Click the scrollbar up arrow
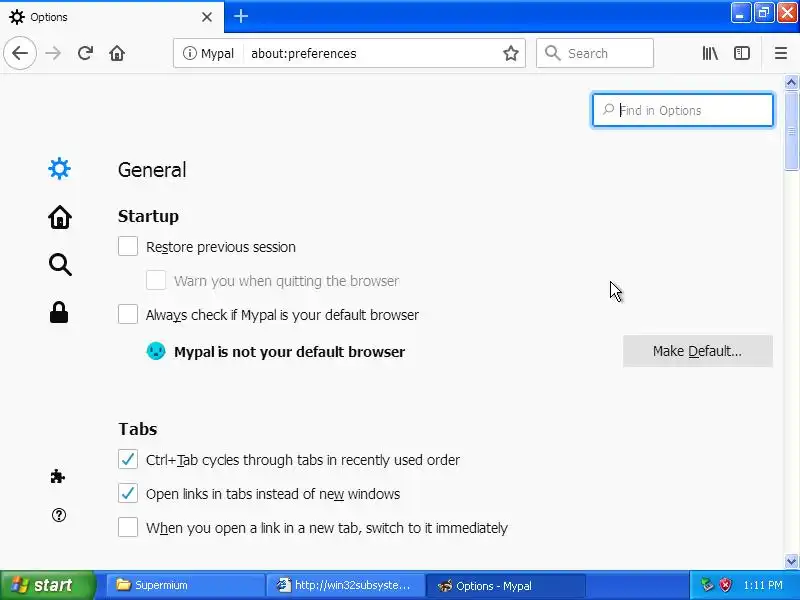This screenshot has height=600, width=800. [x=791, y=82]
